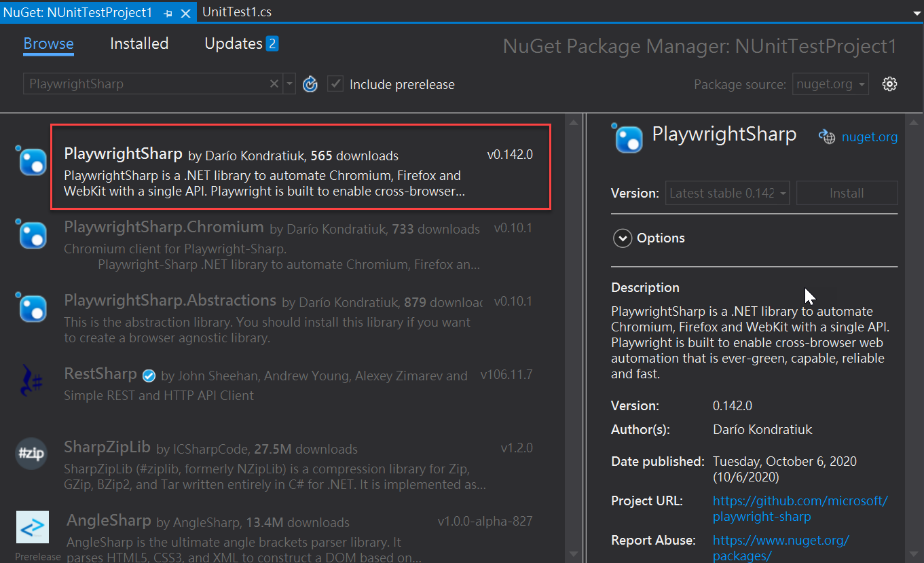Open the nuget.org link in details pane
This screenshot has width=924, height=563.
pos(870,137)
